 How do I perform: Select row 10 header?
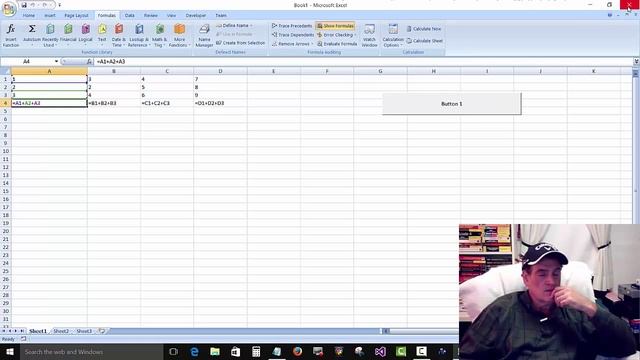(5, 151)
